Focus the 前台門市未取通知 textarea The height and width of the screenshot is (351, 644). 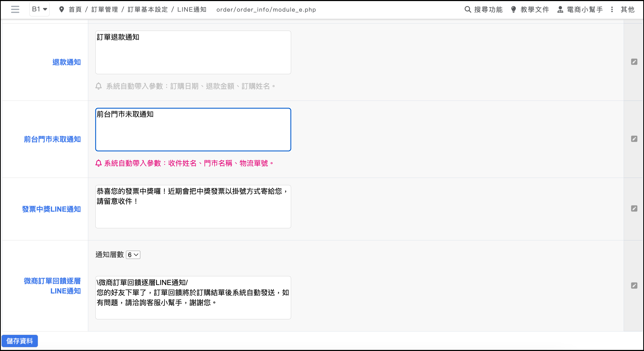(193, 130)
